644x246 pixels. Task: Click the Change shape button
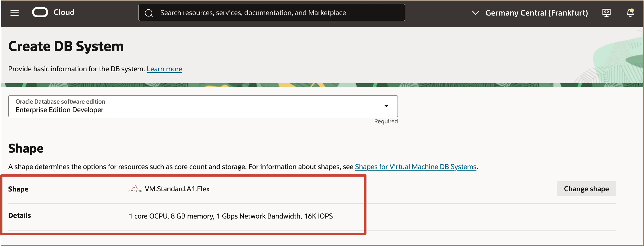point(586,189)
